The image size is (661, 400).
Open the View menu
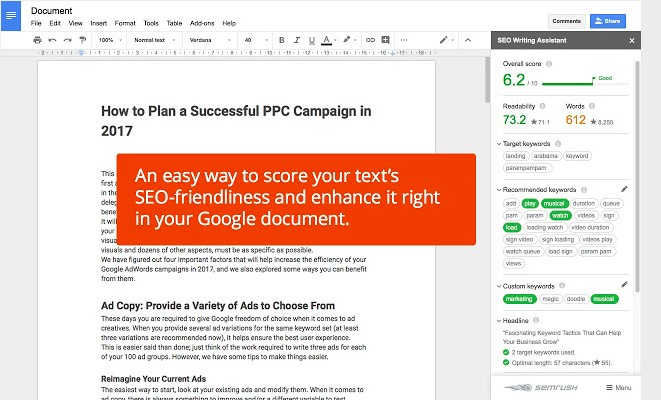(75, 23)
